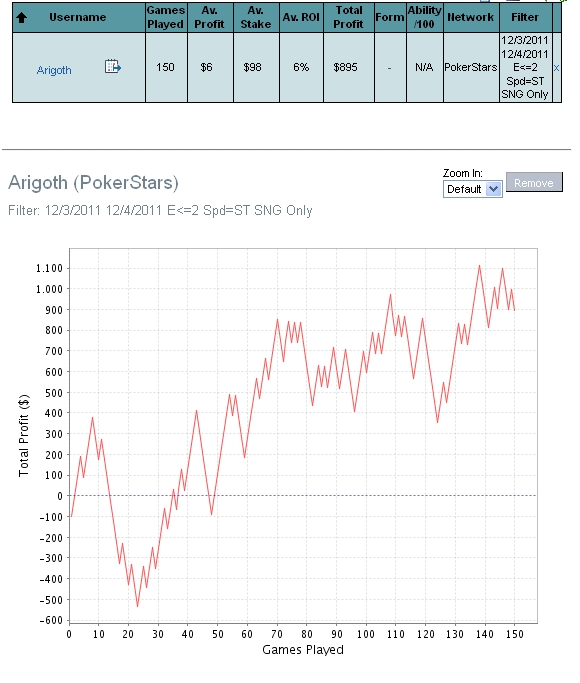Remove the Arigoth row with the x
The width and height of the screenshot is (580, 683).
tap(556, 68)
